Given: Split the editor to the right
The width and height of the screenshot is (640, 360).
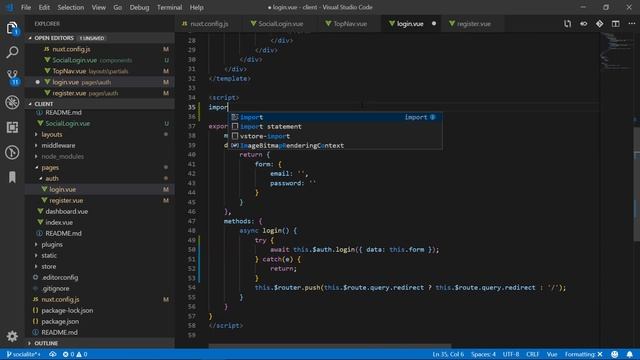Looking at the screenshot, I should 616,24.
